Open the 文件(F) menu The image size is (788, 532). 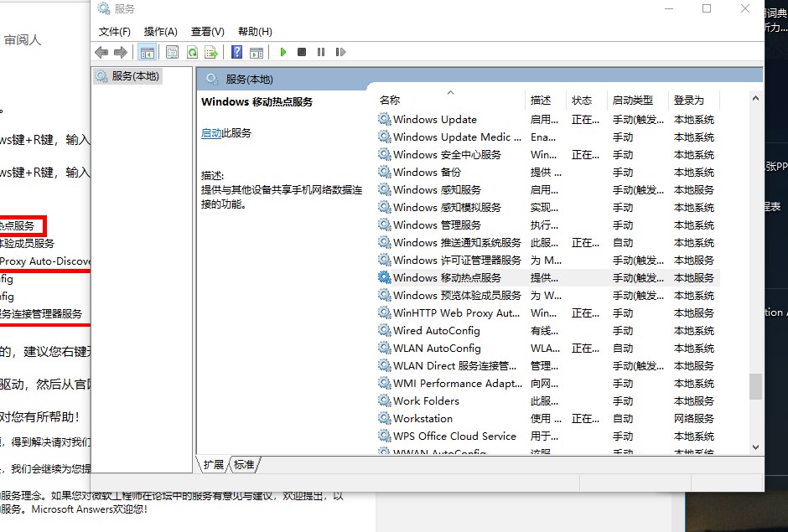pos(115,32)
